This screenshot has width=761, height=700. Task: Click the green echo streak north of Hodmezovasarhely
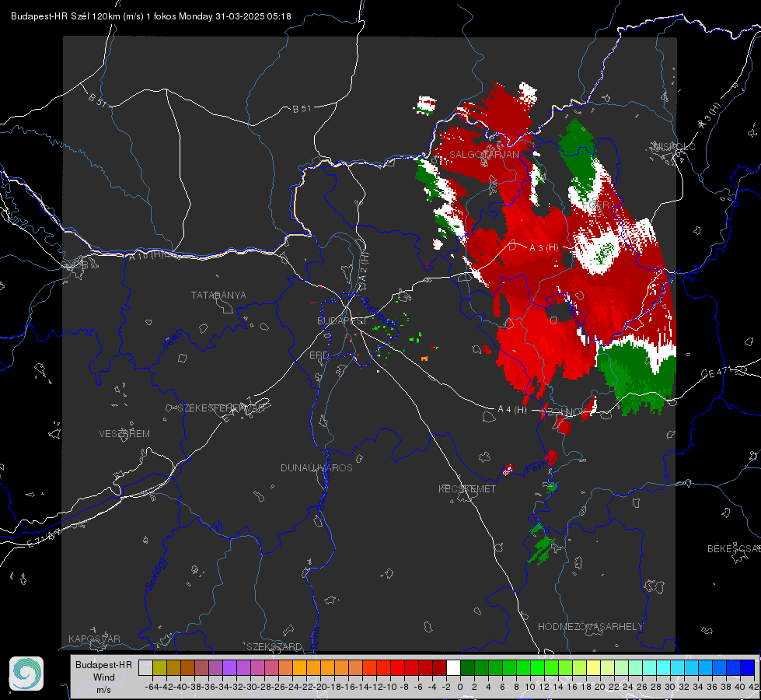[541, 549]
